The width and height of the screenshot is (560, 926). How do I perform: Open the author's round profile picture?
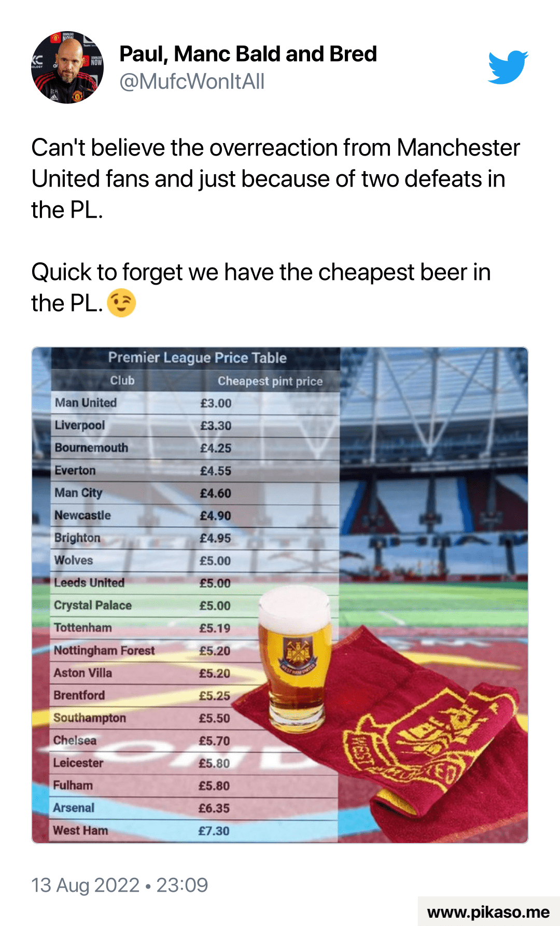tap(67, 67)
